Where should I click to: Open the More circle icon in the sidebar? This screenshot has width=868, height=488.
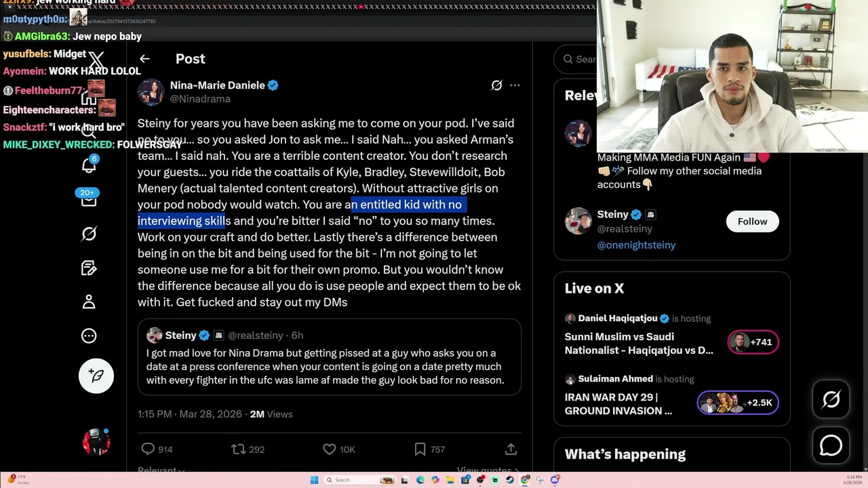click(89, 335)
